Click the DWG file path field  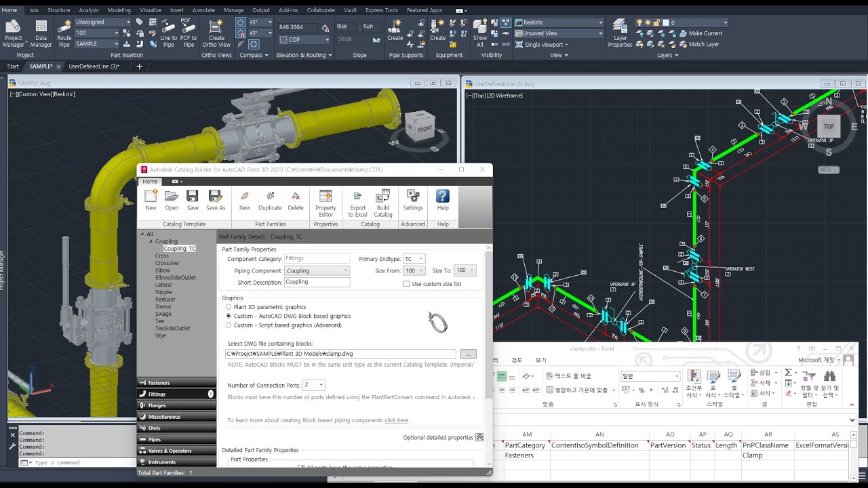[340, 354]
